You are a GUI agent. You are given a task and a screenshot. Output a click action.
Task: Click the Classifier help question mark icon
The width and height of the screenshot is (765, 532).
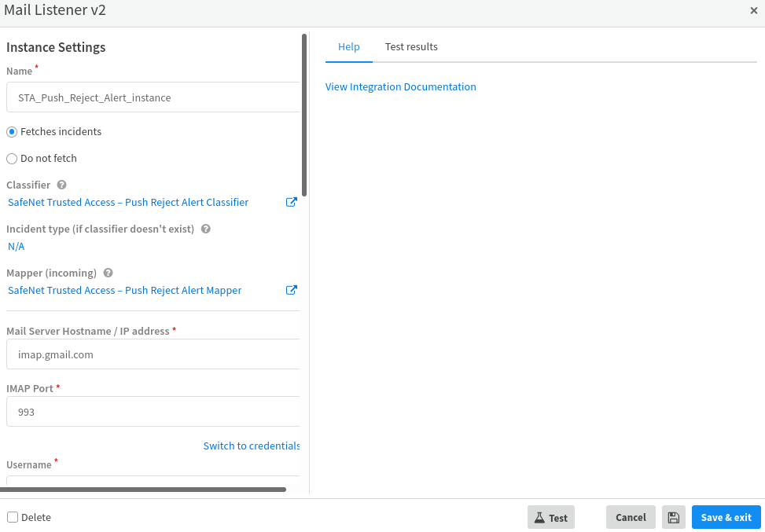[x=61, y=185]
